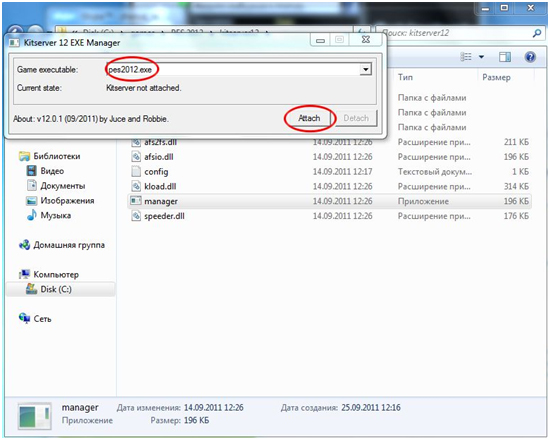The width and height of the screenshot is (550, 440).
Task: Click the Библиотеки folder icon
Action: click(25, 156)
